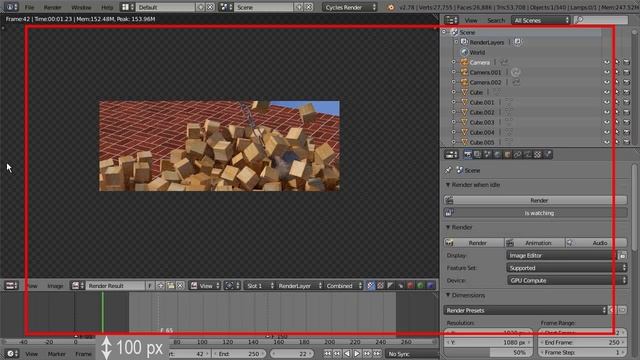Toggle visibility of Cube.001
640x360 pixels.
(607, 102)
